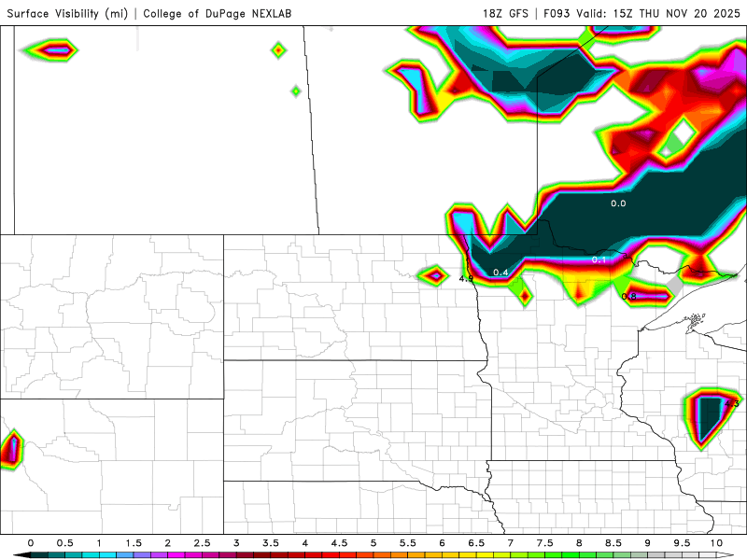Select the '18Z GFS' model run text
The image size is (747, 560).
(505, 13)
